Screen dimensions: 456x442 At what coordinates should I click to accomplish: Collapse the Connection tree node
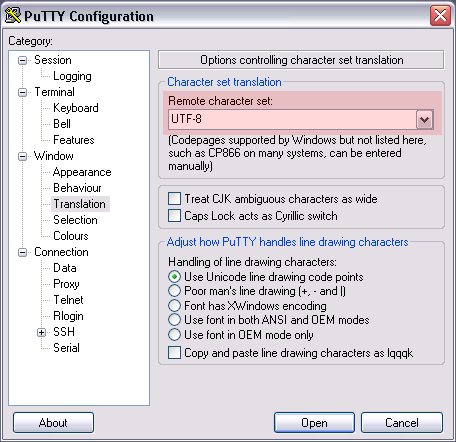point(22,252)
